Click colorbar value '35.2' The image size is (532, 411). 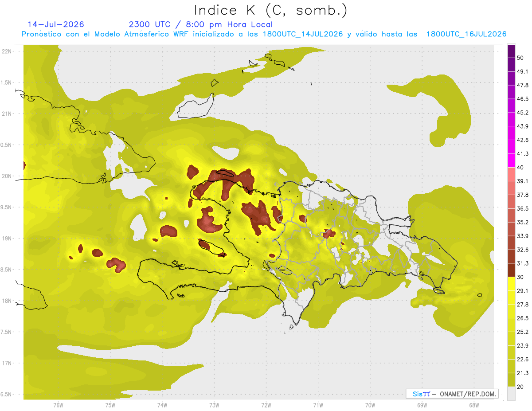[523, 222]
